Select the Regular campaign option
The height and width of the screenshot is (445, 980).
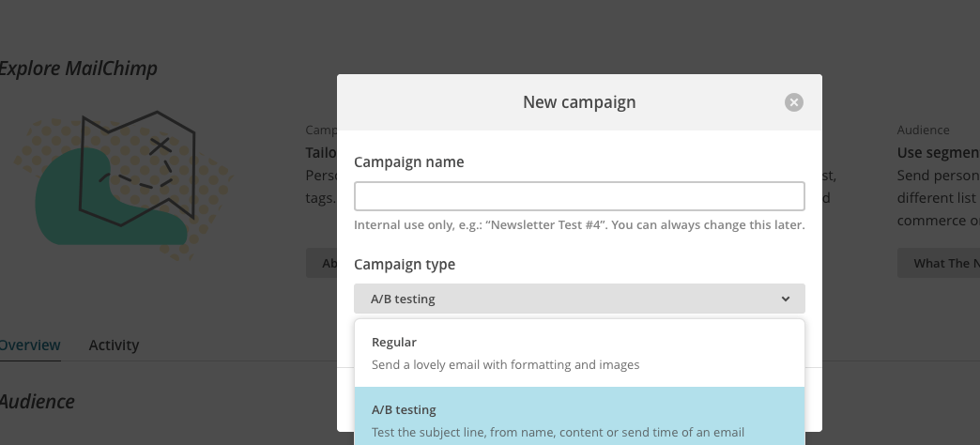click(579, 353)
